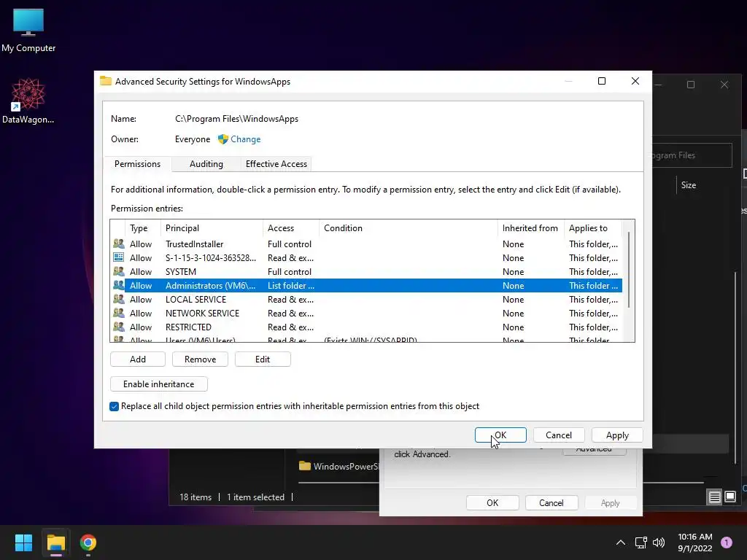The image size is (747, 560).
Task: Click the Inherited from column header
Action: 531,228
